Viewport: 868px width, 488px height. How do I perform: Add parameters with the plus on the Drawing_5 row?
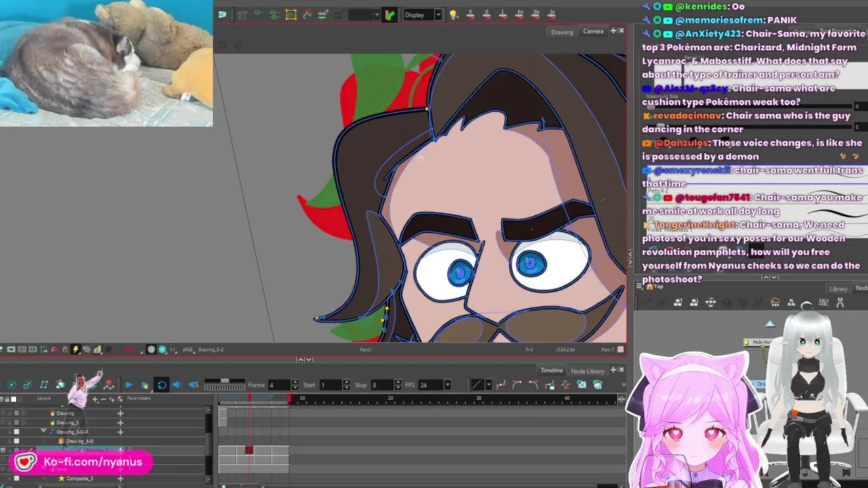coord(120,422)
